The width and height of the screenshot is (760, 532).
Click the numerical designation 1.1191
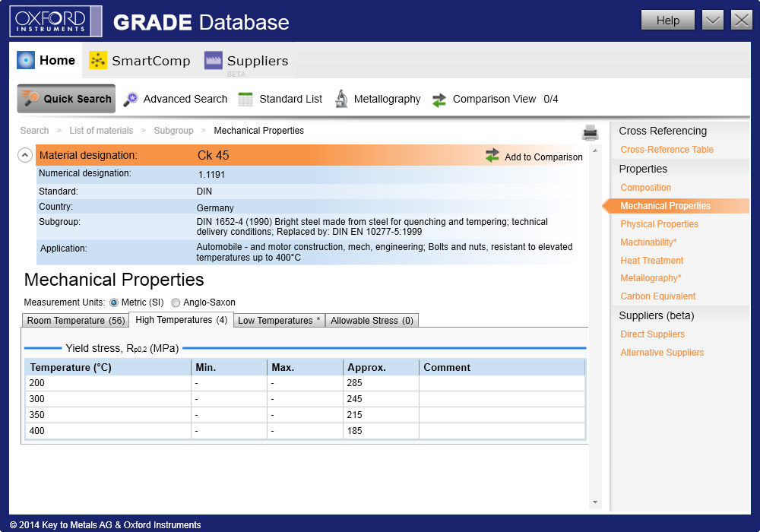pyautogui.click(x=211, y=175)
